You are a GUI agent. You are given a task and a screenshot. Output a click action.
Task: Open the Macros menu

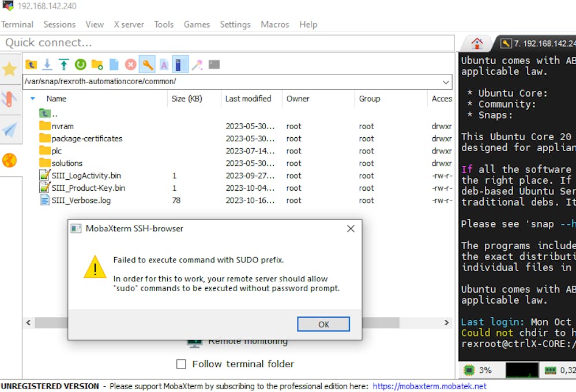click(x=275, y=24)
